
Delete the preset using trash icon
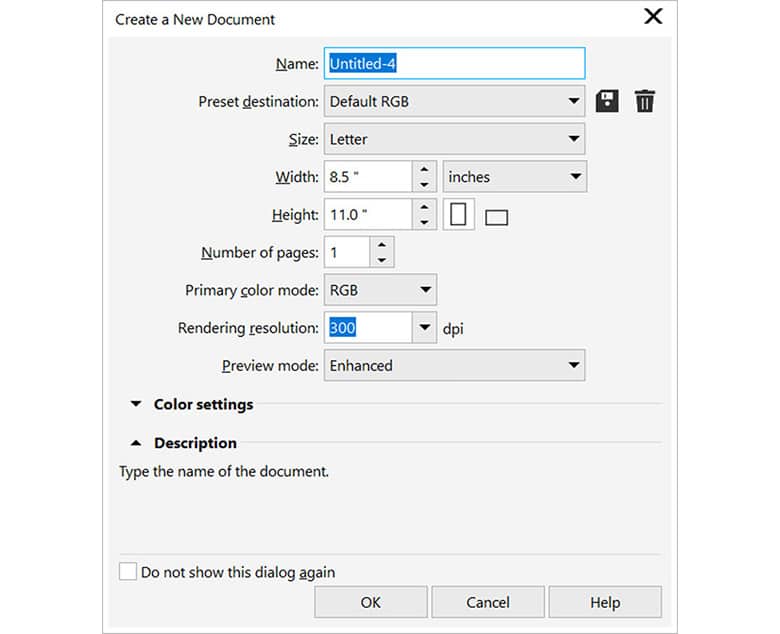645,101
